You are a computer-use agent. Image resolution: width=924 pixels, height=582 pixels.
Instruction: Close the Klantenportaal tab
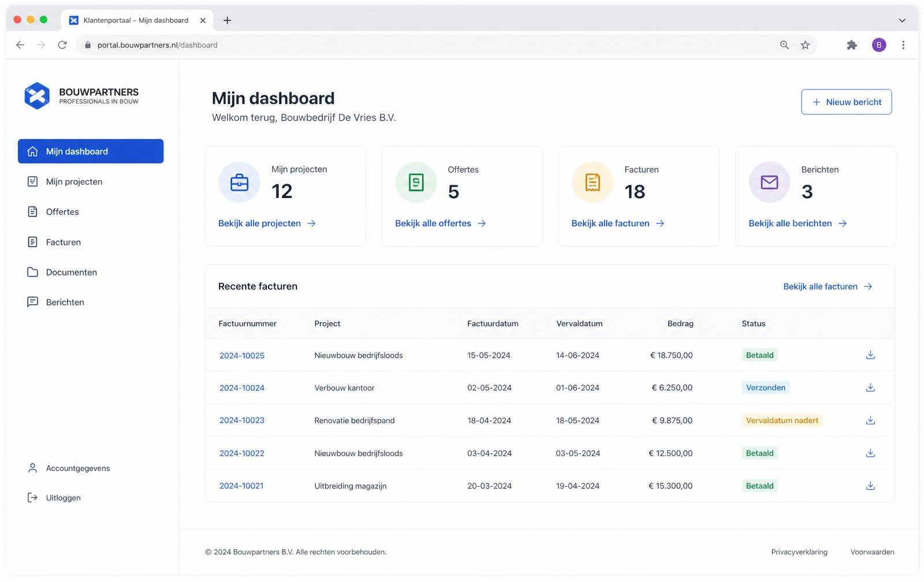pyautogui.click(x=203, y=20)
